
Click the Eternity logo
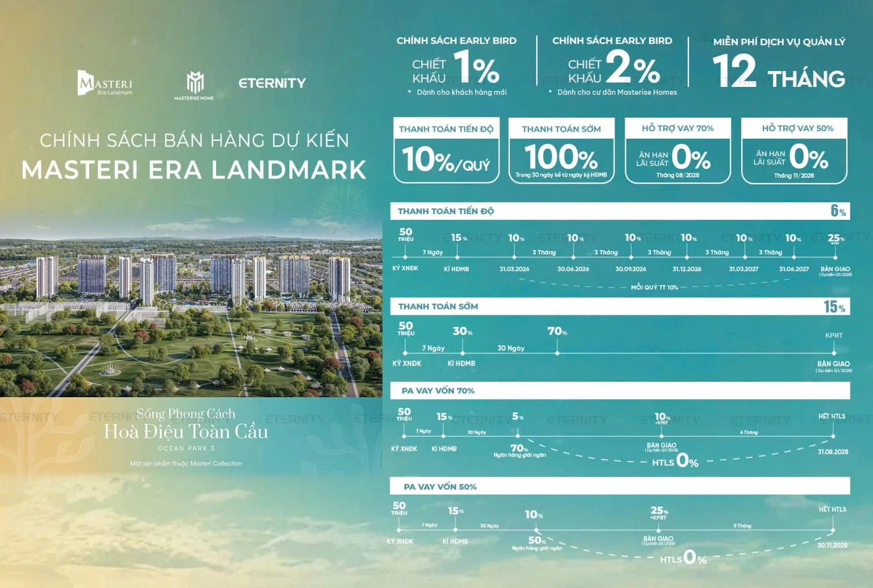coord(272,83)
